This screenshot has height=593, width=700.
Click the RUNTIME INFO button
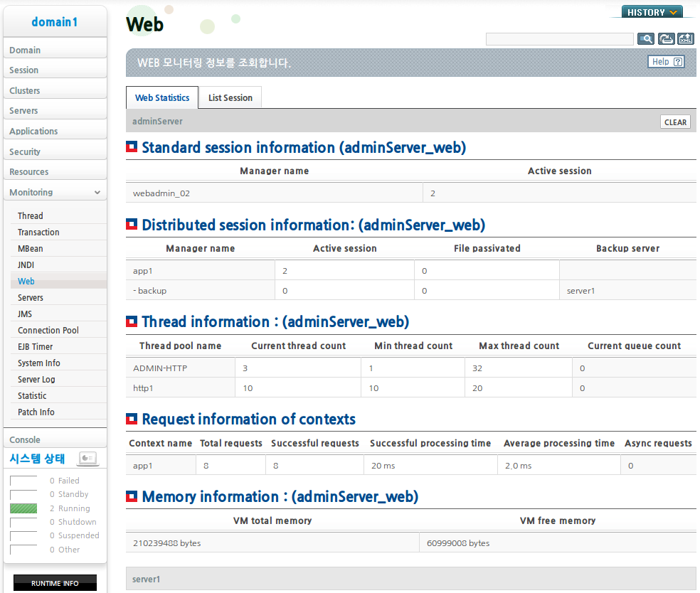click(x=55, y=583)
